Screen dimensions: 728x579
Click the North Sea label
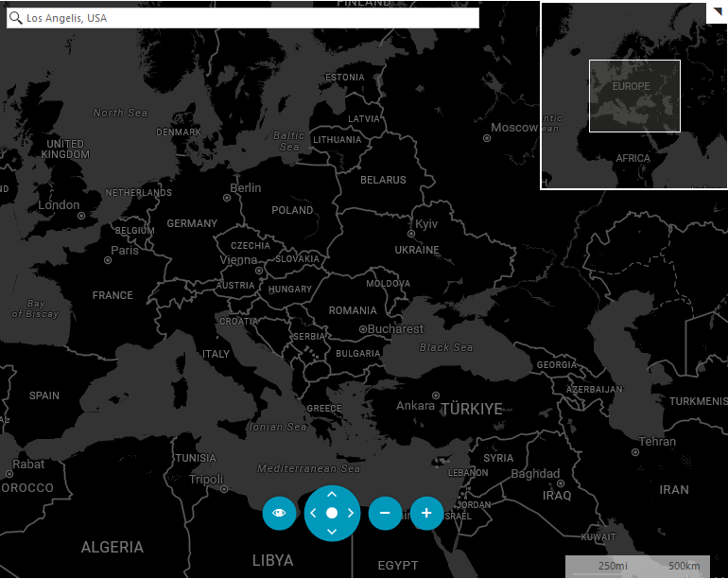pos(120,113)
